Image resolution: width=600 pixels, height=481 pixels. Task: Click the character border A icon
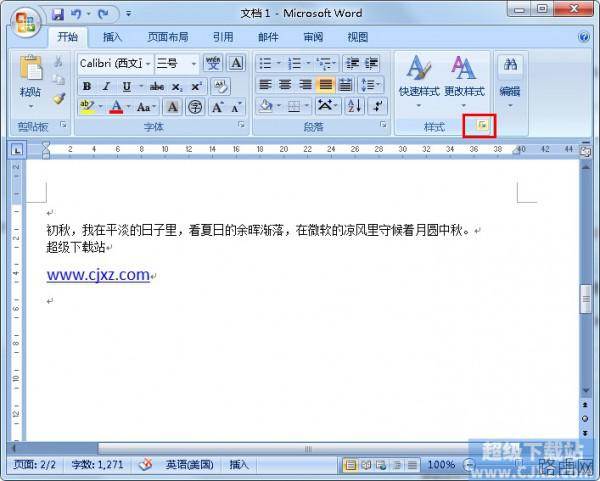click(x=236, y=64)
